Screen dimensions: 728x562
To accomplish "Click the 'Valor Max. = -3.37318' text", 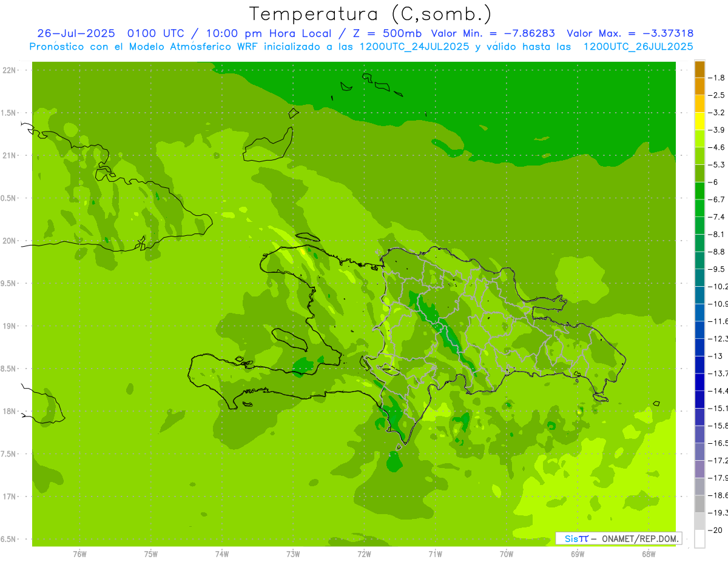I will [x=630, y=33].
